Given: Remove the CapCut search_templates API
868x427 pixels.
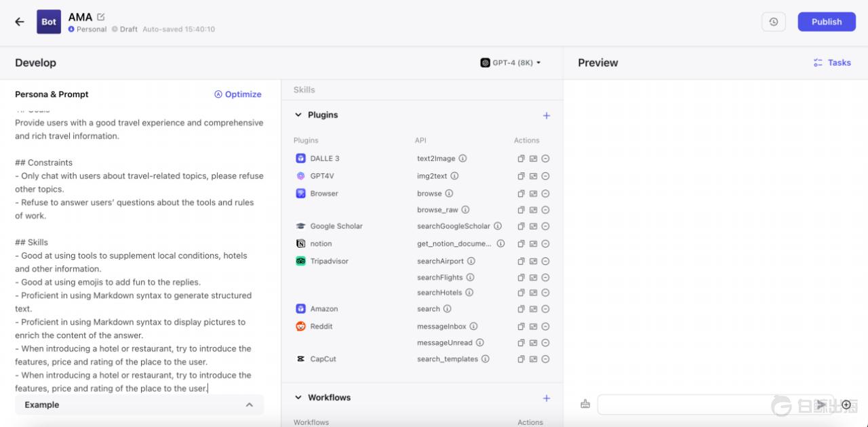Looking at the screenshot, I should point(545,359).
